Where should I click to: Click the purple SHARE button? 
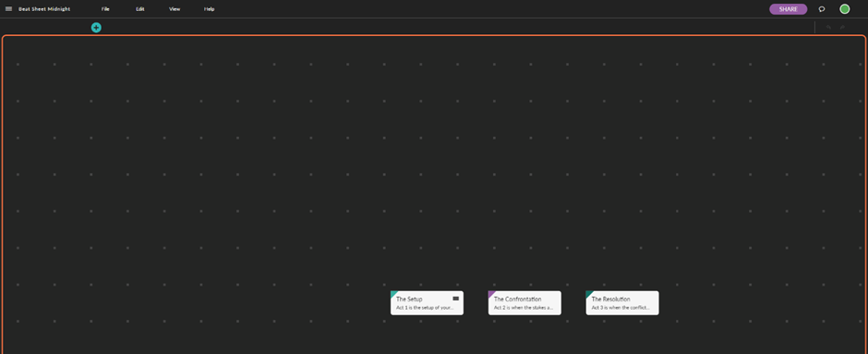coord(789,9)
